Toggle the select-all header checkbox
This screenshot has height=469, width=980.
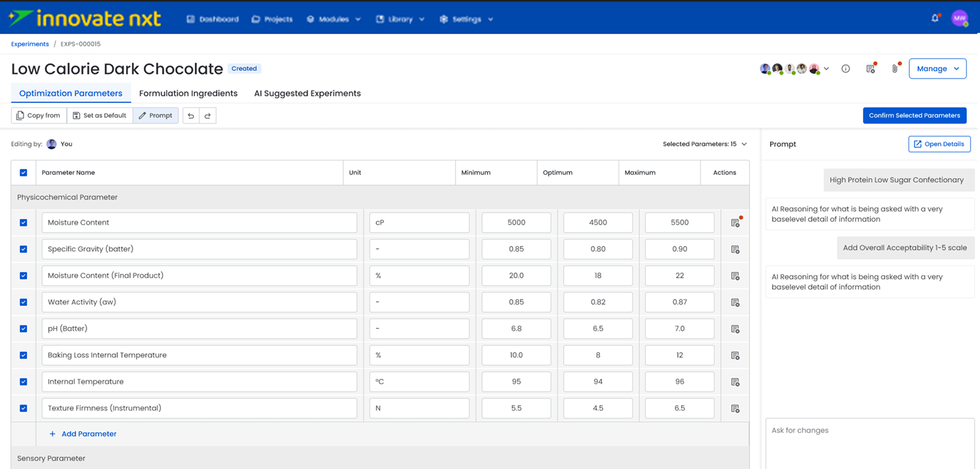pos(24,172)
